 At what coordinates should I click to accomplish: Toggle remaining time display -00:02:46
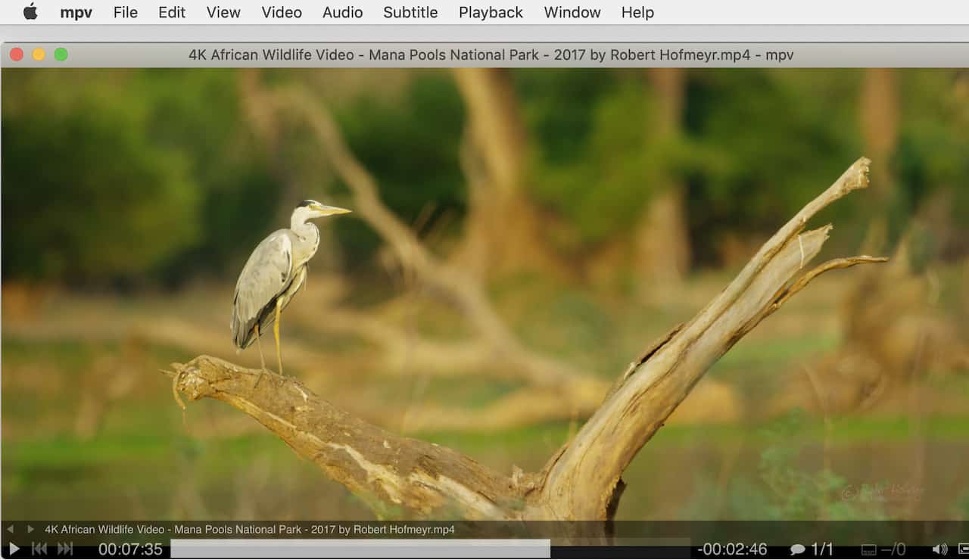coord(732,549)
